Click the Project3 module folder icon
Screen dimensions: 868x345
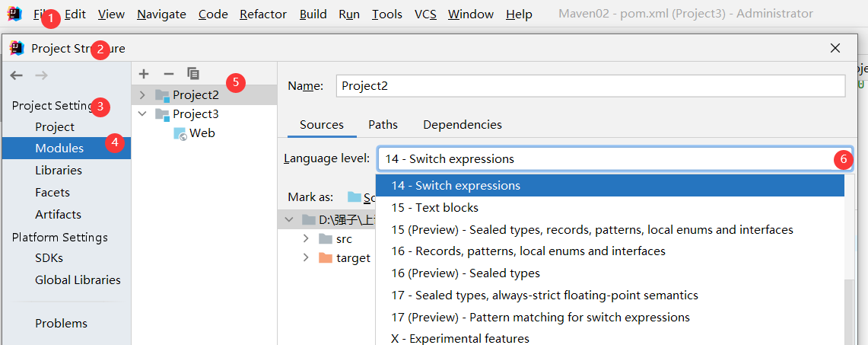pos(162,114)
